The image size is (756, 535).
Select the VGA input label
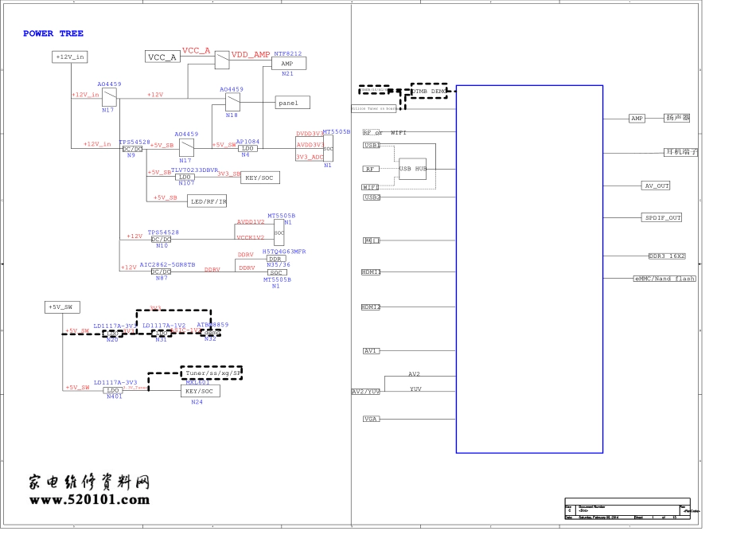click(371, 419)
